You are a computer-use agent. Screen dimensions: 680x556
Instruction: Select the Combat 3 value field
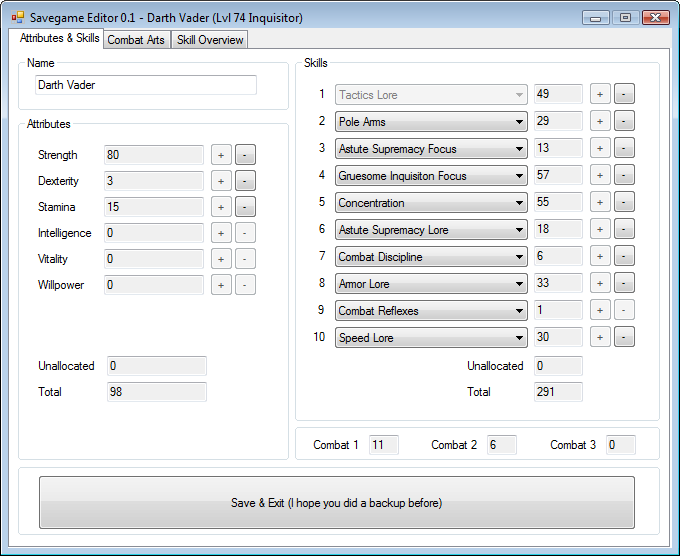pyautogui.click(x=621, y=445)
